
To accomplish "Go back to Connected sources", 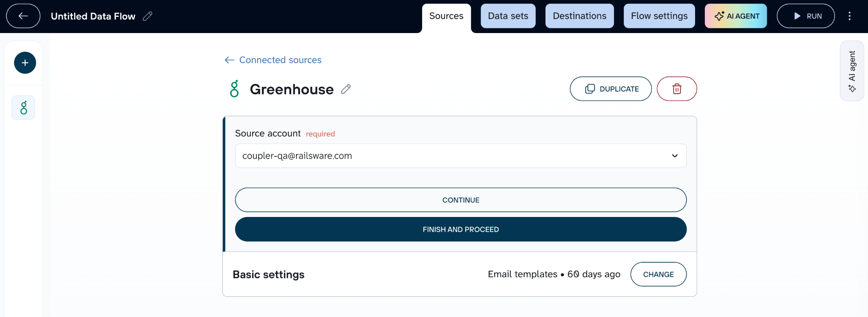I will pyautogui.click(x=273, y=60).
